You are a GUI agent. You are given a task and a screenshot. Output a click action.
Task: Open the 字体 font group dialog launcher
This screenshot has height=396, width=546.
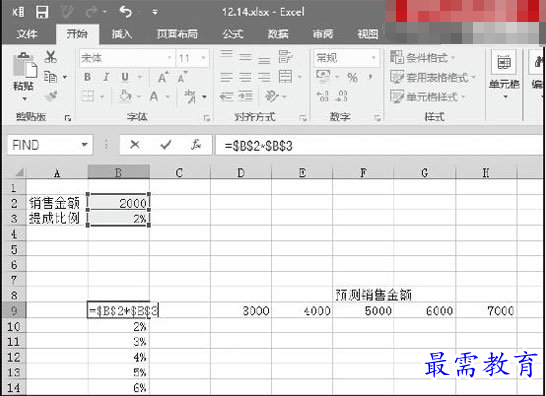click(207, 118)
